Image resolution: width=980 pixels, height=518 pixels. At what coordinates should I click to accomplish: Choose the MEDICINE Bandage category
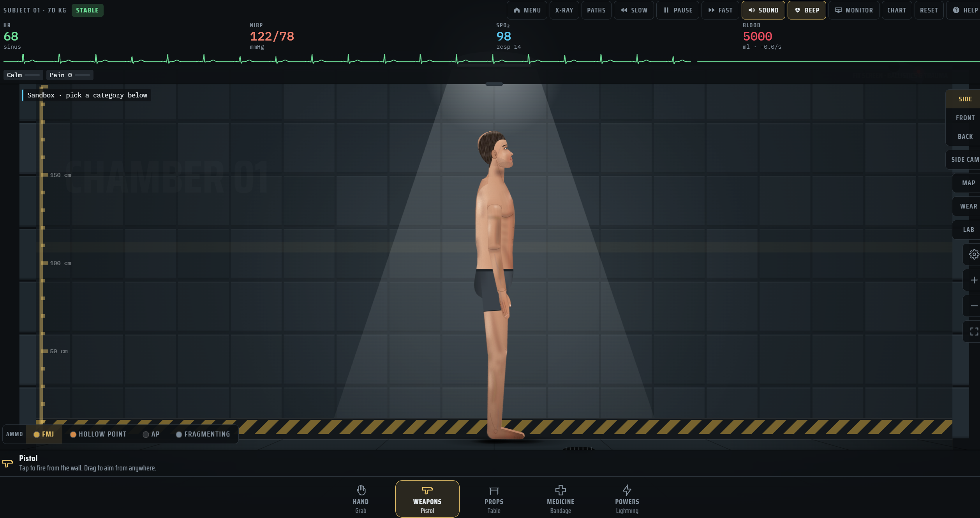pyautogui.click(x=561, y=499)
